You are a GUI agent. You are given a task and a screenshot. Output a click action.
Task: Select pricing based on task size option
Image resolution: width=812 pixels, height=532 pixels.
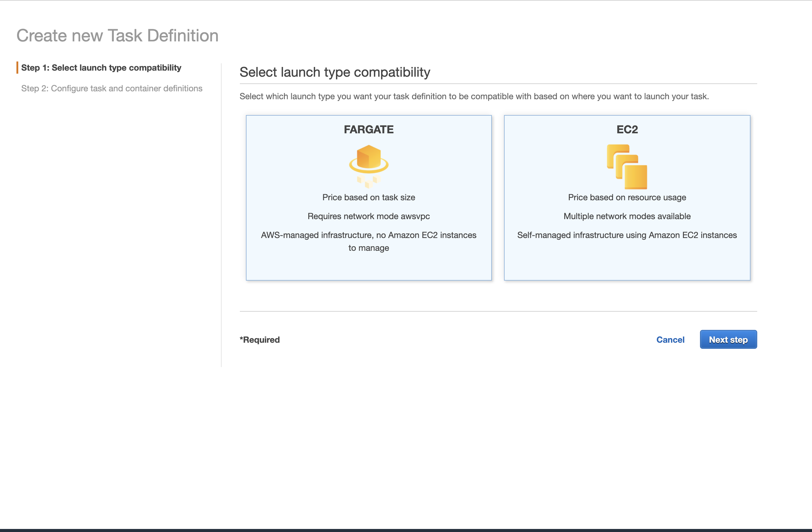pos(369,197)
